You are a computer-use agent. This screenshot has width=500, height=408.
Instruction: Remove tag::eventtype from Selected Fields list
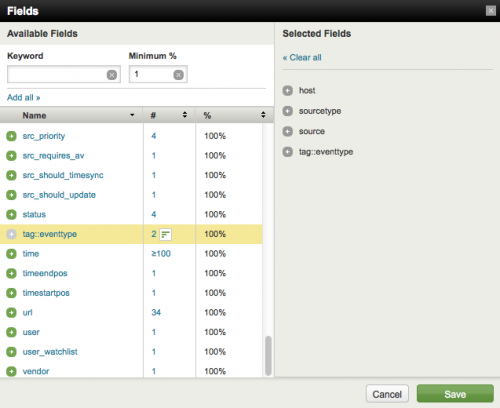coord(288,152)
